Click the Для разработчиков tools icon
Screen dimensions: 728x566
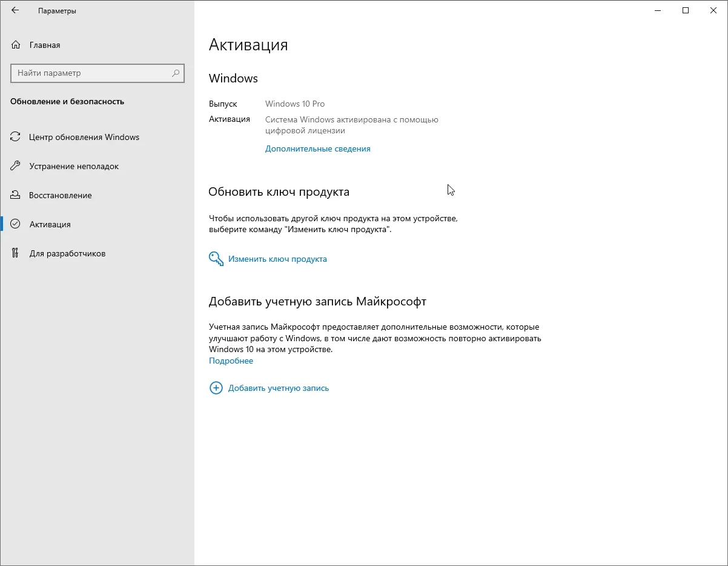coord(16,253)
